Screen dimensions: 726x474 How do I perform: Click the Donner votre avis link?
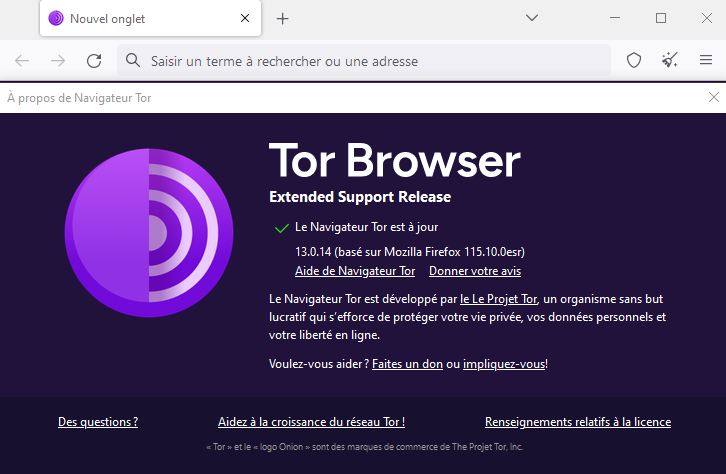click(475, 271)
